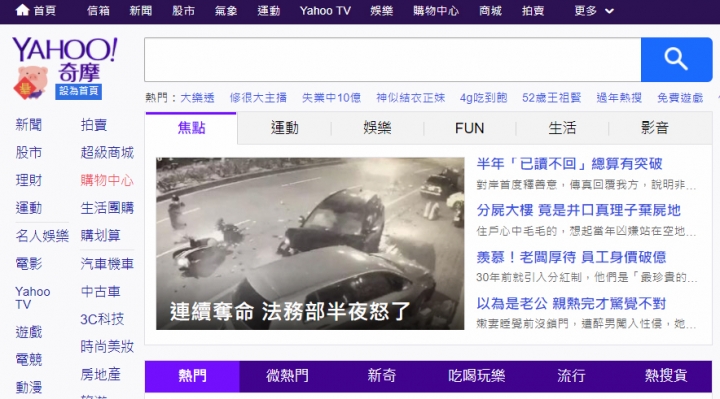Open headline 以為是老公 親熱完才驚覺不對
720x399 pixels.
[571, 303]
